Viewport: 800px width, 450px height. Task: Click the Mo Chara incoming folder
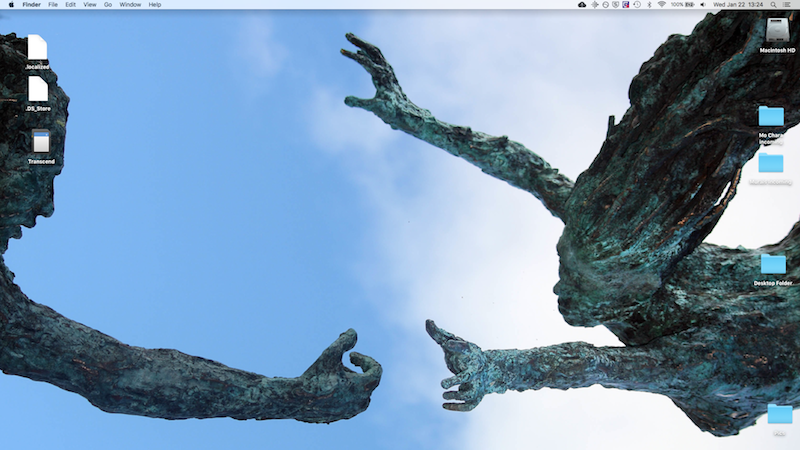pyautogui.click(x=771, y=116)
